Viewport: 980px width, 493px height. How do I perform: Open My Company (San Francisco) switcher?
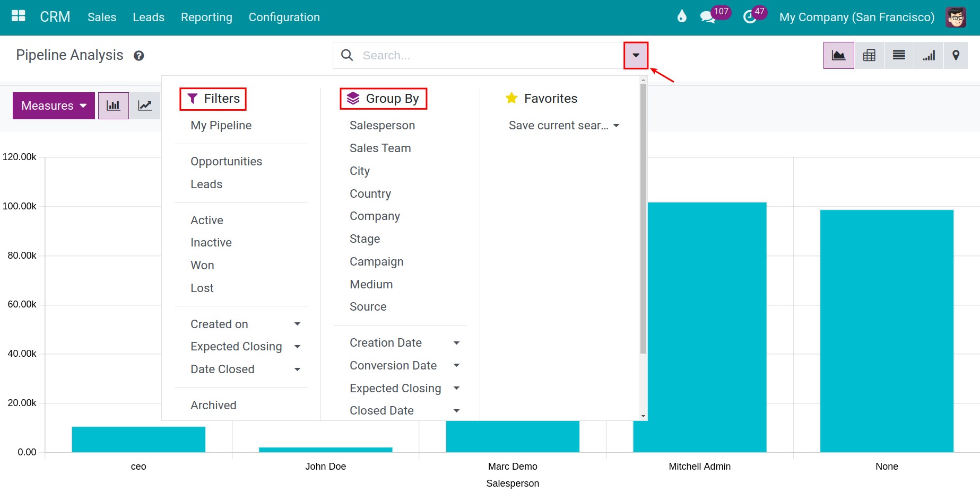pos(856,17)
